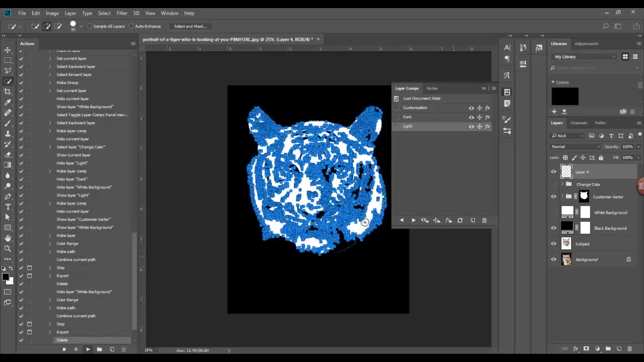
Task: Click update layer comp refresh icon
Action: pyautogui.click(x=460, y=220)
